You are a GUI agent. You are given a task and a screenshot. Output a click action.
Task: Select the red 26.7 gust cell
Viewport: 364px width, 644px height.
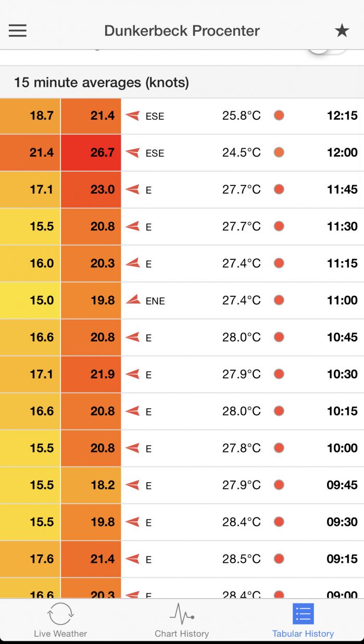click(91, 153)
